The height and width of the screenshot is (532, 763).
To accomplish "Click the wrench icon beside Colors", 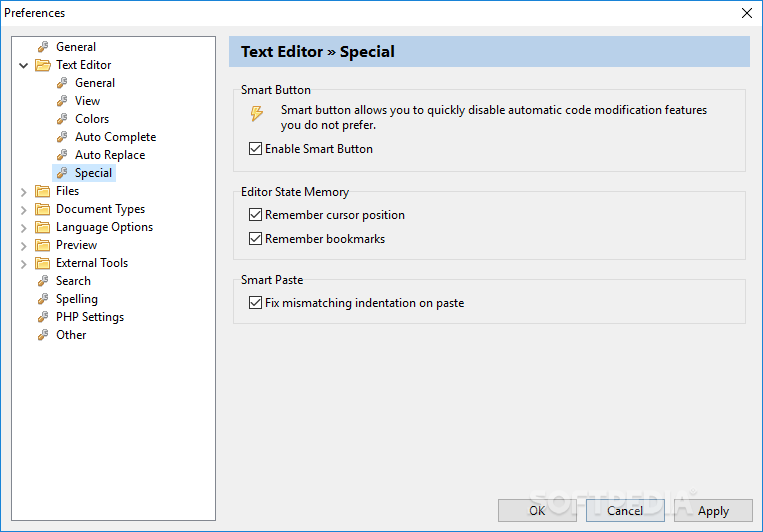I will [62, 119].
